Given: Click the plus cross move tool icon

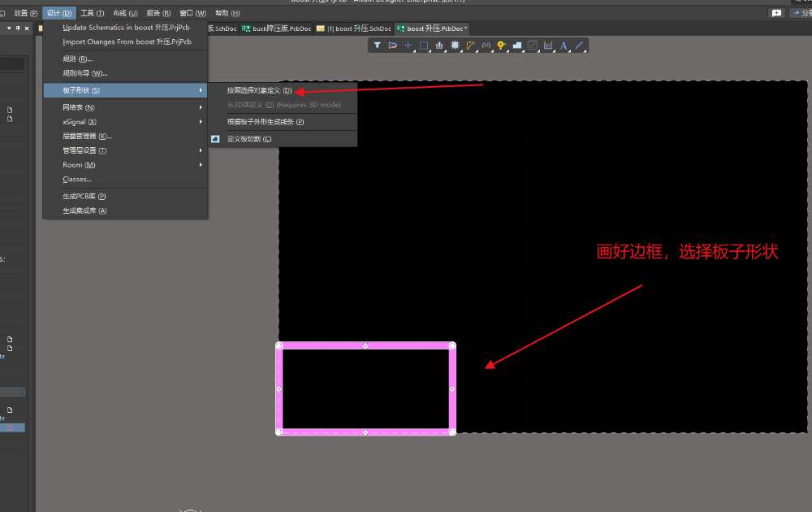Looking at the screenshot, I should point(408,46).
